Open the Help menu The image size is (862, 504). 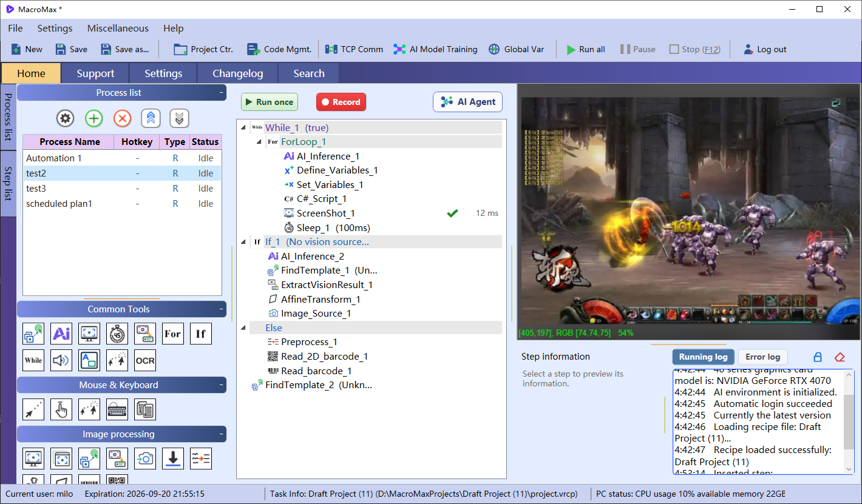[174, 29]
